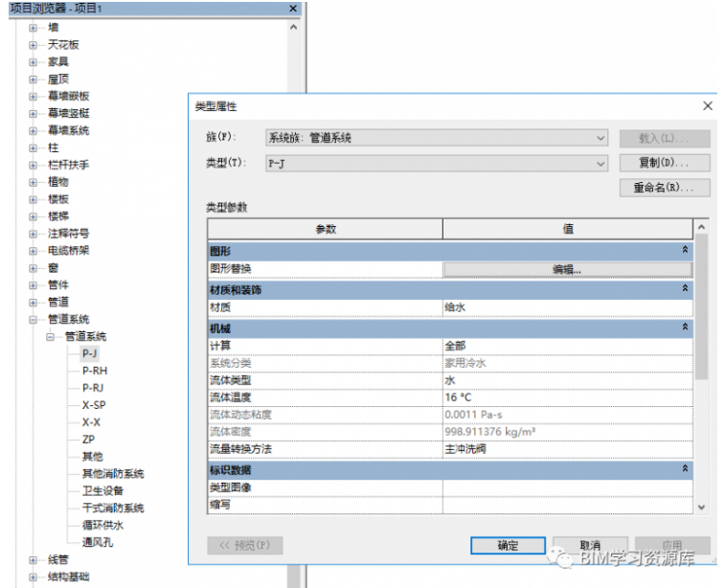Click the 流体密度 value 998.911376 kg/m³
The height and width of the screenshot is (588, 725).
[567, 432]
